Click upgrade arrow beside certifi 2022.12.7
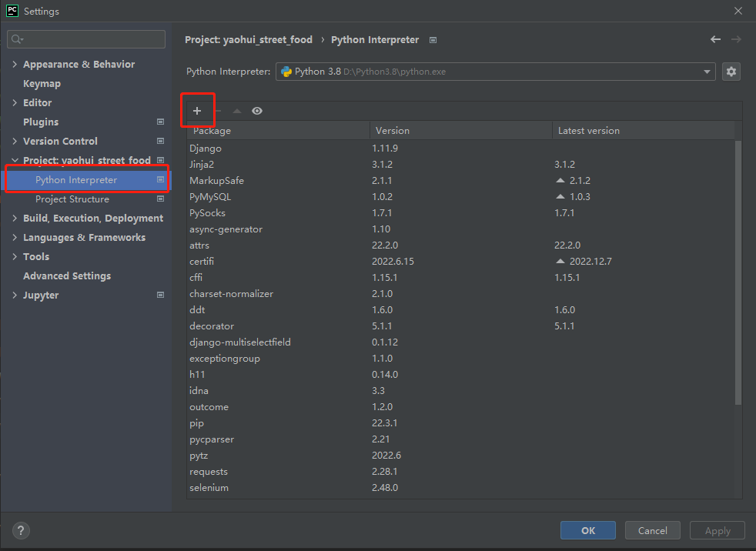This screenshot has height=551, width=756. pyautogui.click(x=560, y=262)
